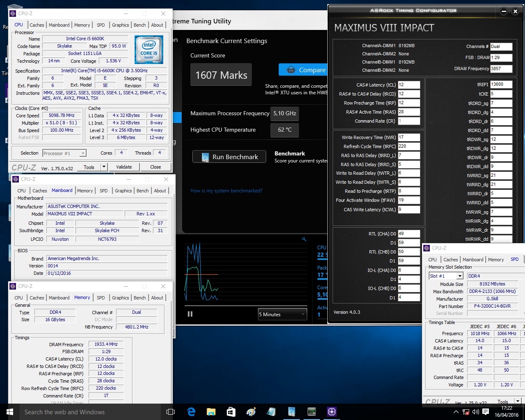Screen dimensions: 525x420
Task: Open the 5 Minutes time range dropdown
Action: click(x=282, y=314)
